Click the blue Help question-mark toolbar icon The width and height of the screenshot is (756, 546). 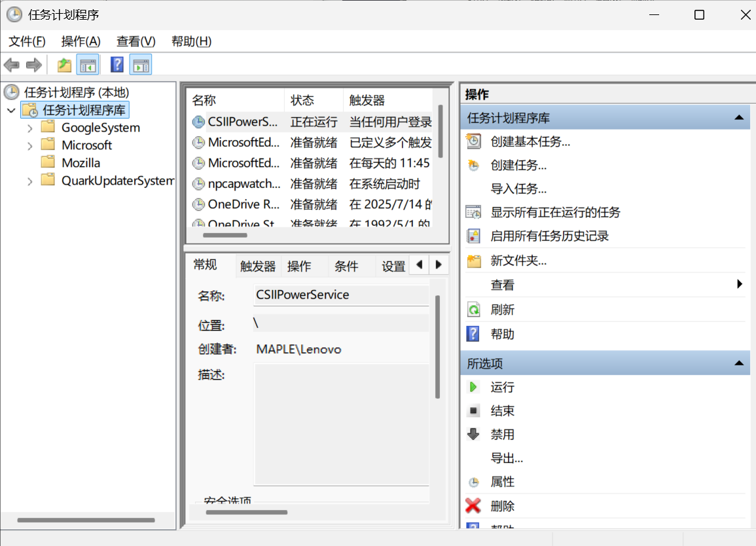click(117, 65)
